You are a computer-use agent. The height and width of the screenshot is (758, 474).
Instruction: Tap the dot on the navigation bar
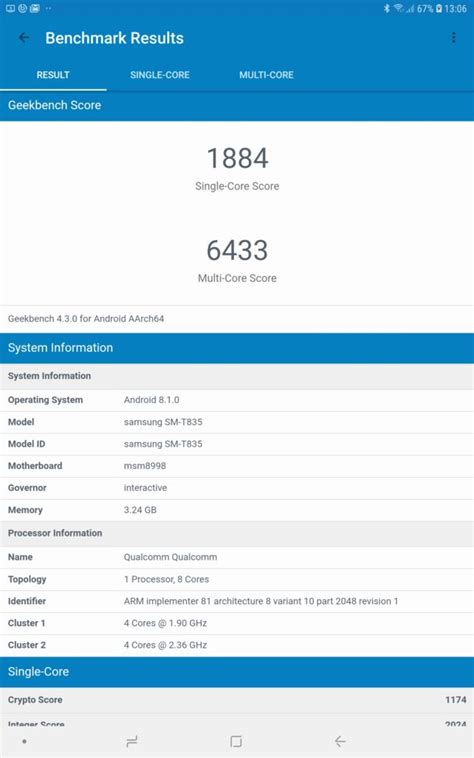[24, 741]
